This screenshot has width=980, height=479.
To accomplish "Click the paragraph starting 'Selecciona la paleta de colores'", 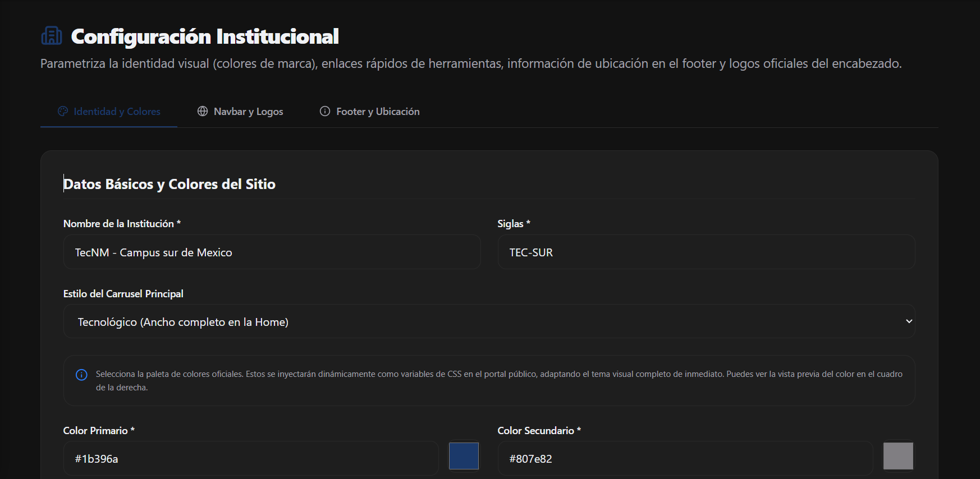I will pyautogui.click(x=499, y=380).
